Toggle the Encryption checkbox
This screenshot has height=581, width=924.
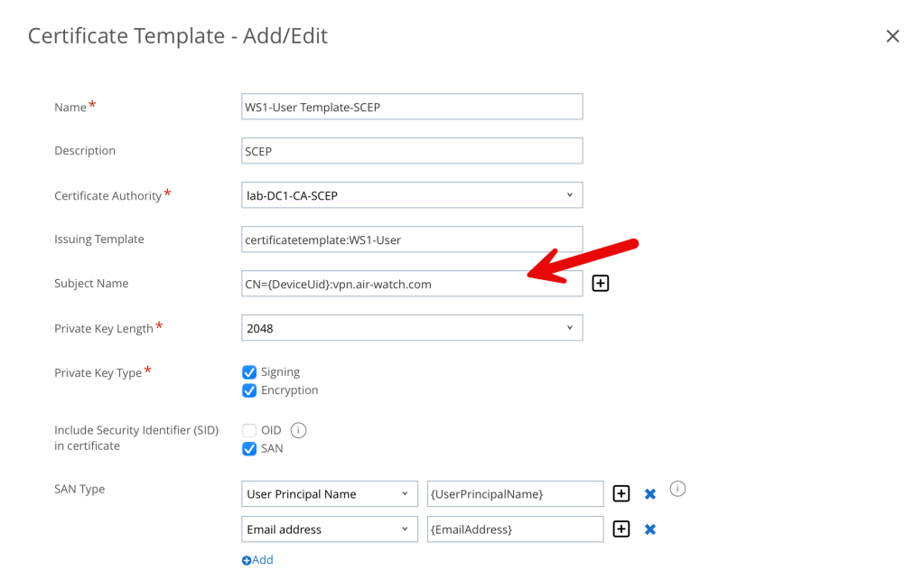click(x=249, y=390)
